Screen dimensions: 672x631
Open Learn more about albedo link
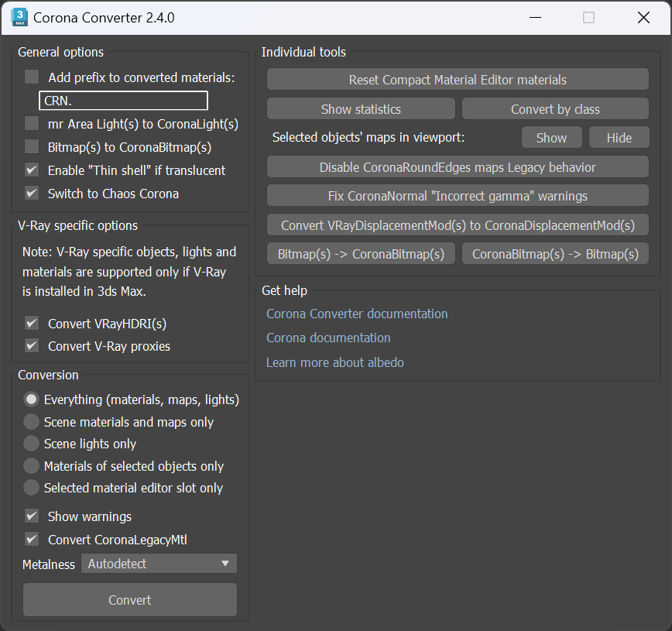334,362
